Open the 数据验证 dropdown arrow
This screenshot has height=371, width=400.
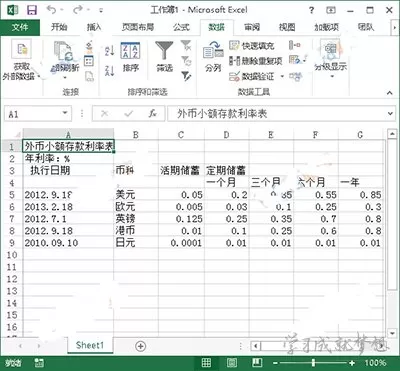[x=282, y=76]
